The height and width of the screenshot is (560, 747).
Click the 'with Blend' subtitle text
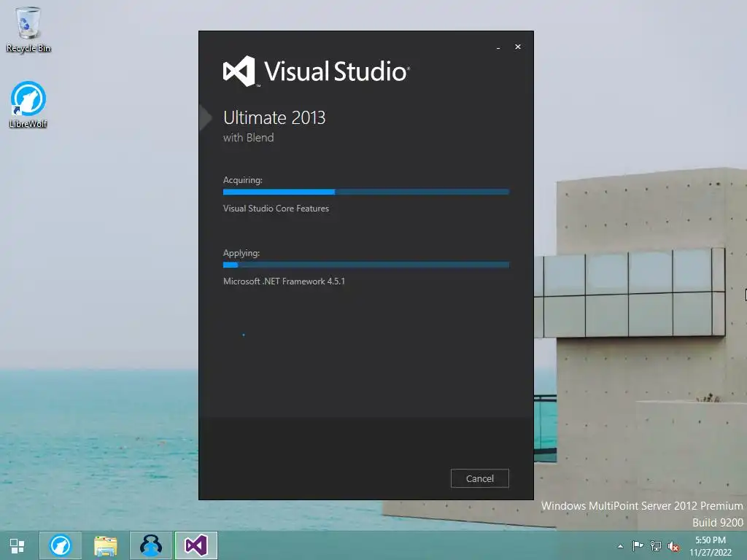248,138
